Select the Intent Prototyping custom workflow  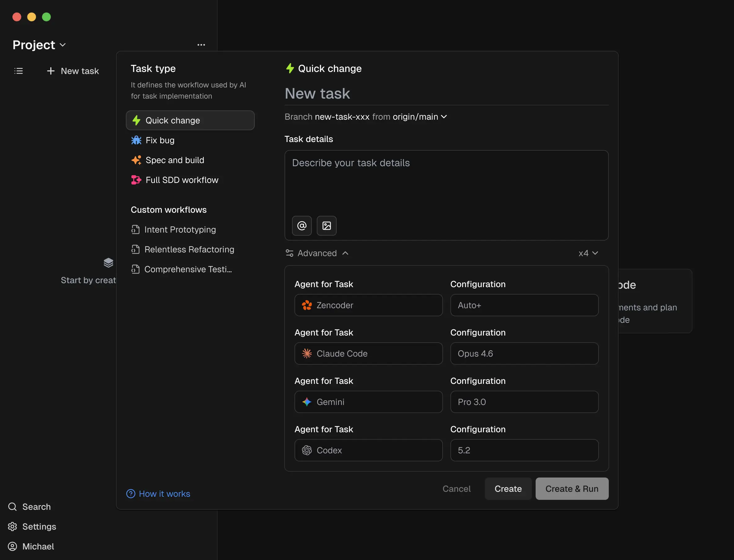pos(180,230)
